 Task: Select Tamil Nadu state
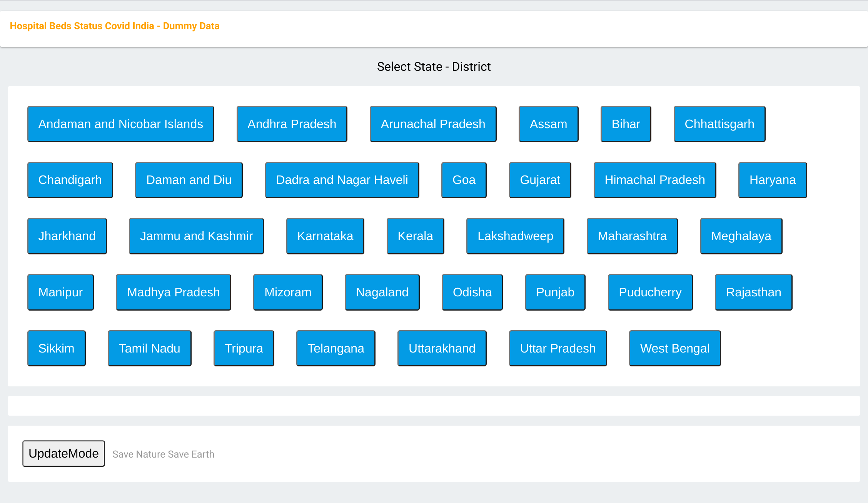(149, 348)
